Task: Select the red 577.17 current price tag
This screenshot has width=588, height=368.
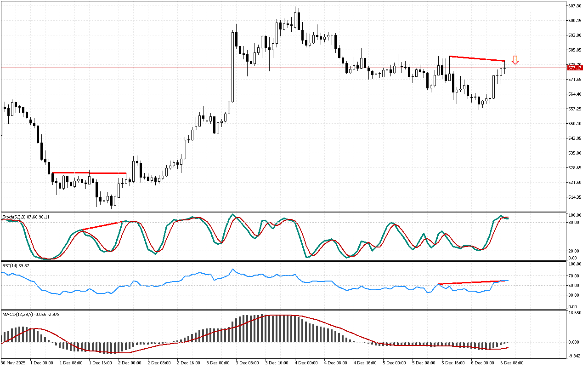Action: point(575,68)
